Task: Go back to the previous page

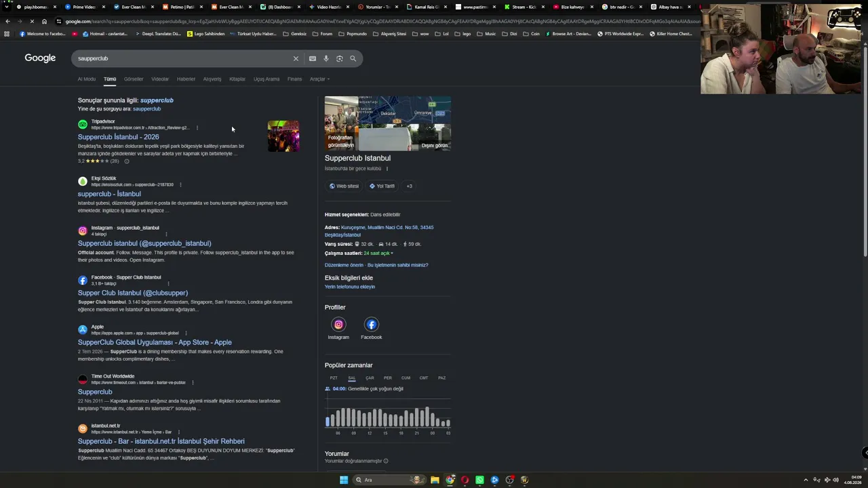Action: (7, 21)
